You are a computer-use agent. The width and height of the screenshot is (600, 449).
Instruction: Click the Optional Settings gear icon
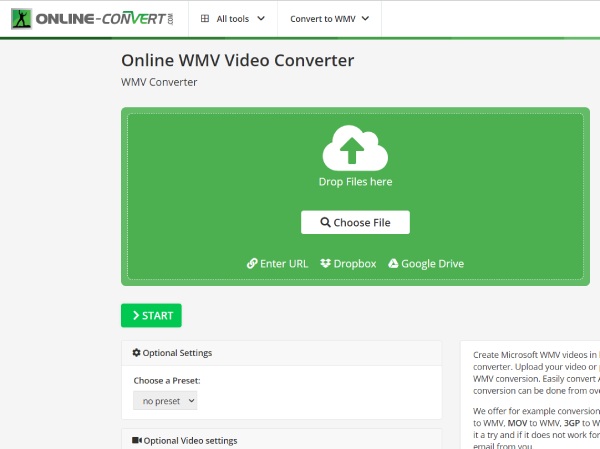[x=137, y=353]
